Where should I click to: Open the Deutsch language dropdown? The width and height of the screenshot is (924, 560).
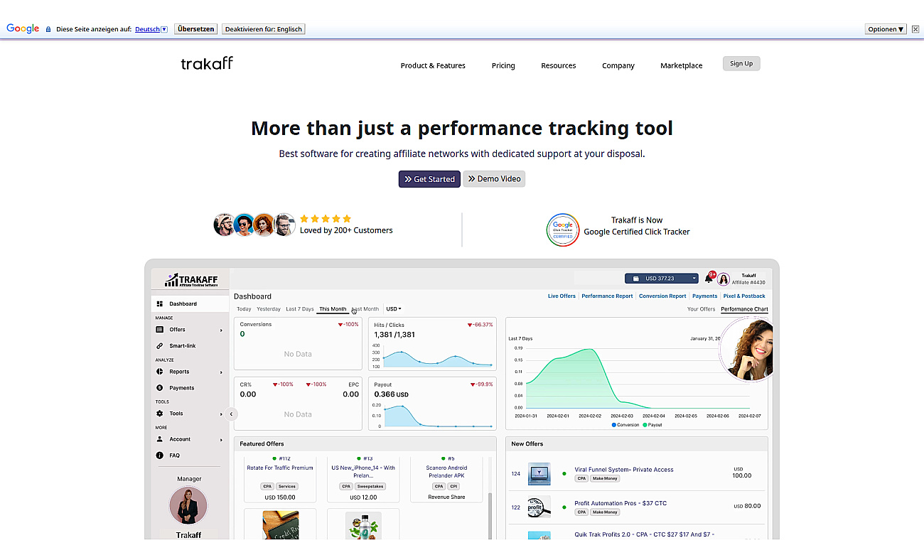(151, 29)
